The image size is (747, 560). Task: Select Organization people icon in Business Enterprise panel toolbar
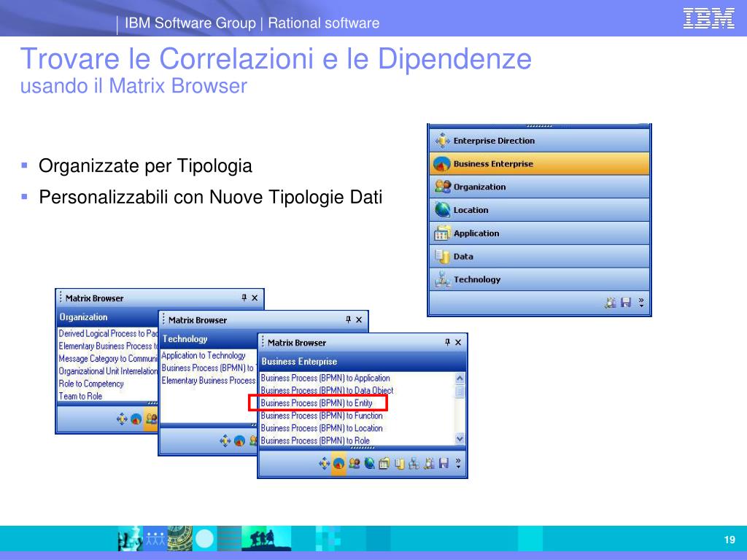(x=354, y=463)
